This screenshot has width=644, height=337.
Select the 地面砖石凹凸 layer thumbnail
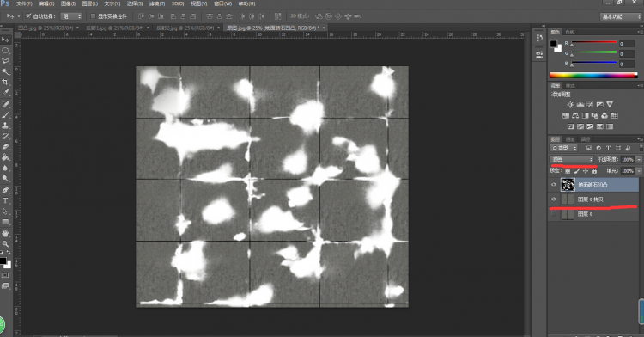pos(568,185)
